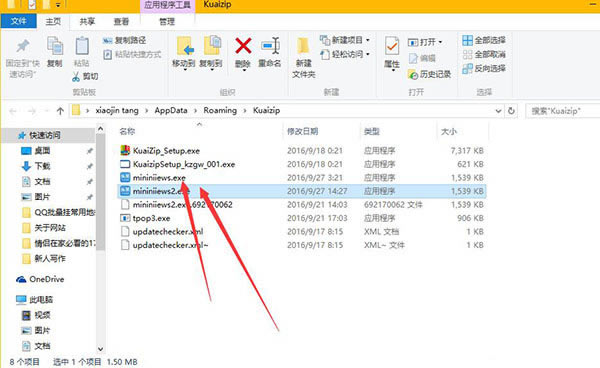Screen dimensions: 600x368
Task: Open Desktop (桌面) in Quick access
Action: [x=36, y=151]
